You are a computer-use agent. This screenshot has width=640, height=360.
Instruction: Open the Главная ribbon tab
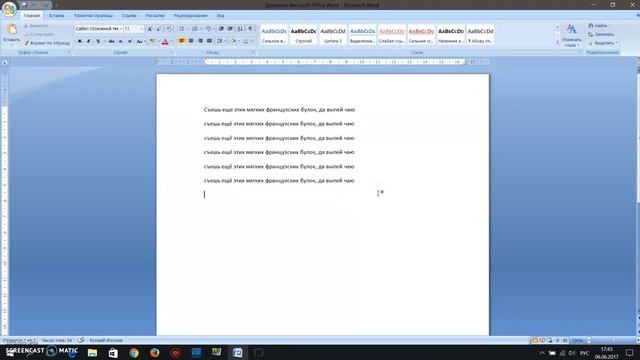pos(31,16)
